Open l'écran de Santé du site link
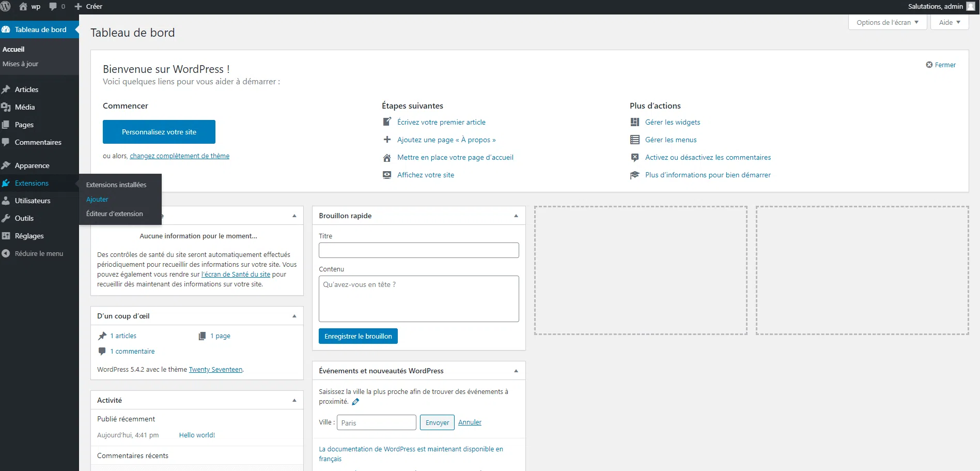Screen dimensions: 980x471 (236, 274)
